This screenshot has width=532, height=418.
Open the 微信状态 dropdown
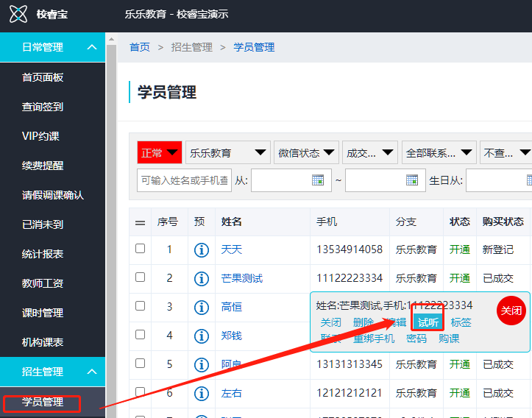click(x=306, y=152)
